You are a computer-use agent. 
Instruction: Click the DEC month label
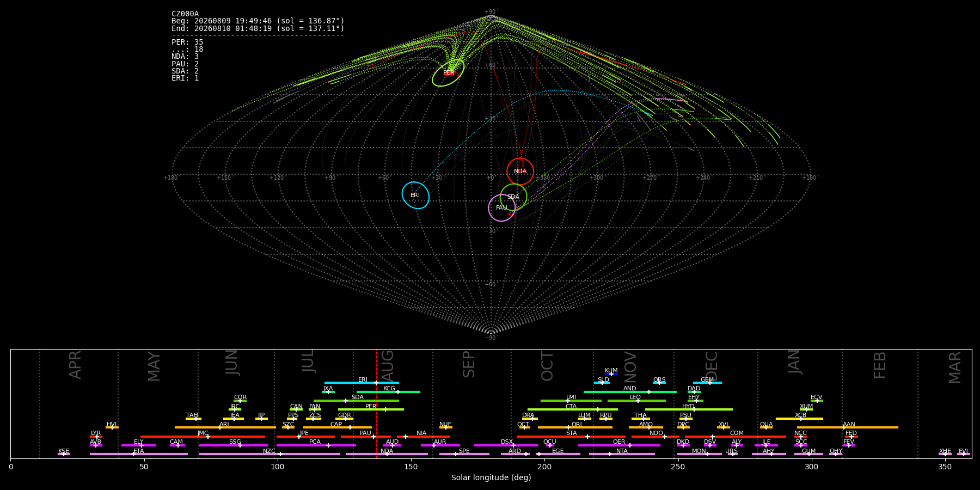pyautogui.click(x=712, y=365)
